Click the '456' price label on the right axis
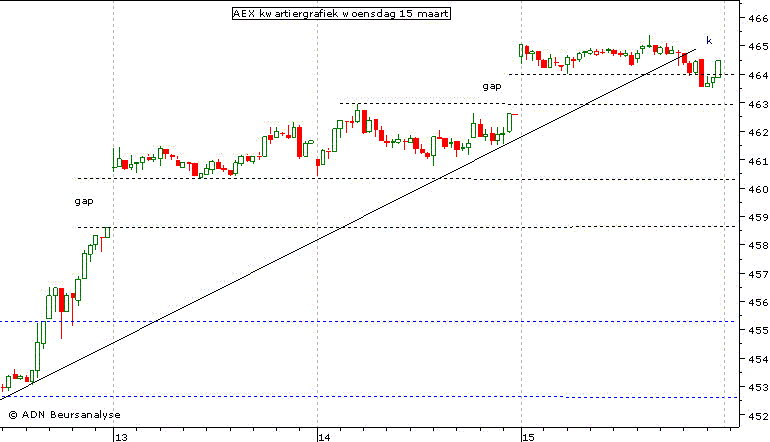This screenshot has width=770, height=442. (x=759, y=303)
